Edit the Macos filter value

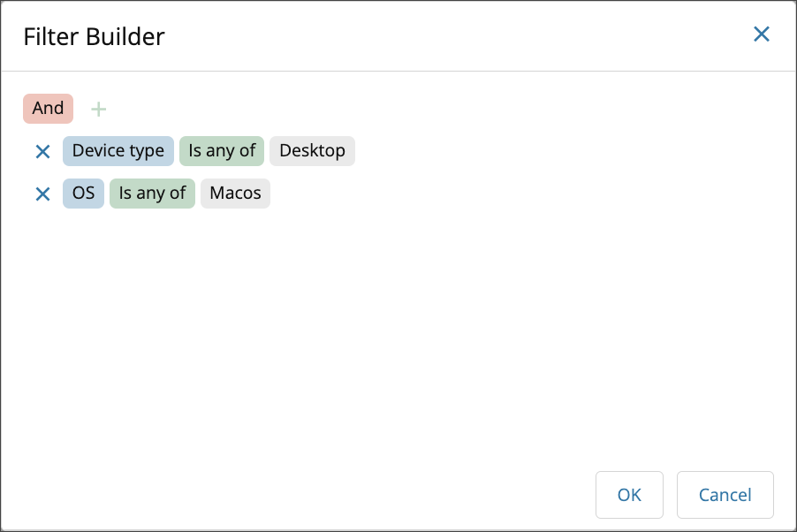click(235, 194)
